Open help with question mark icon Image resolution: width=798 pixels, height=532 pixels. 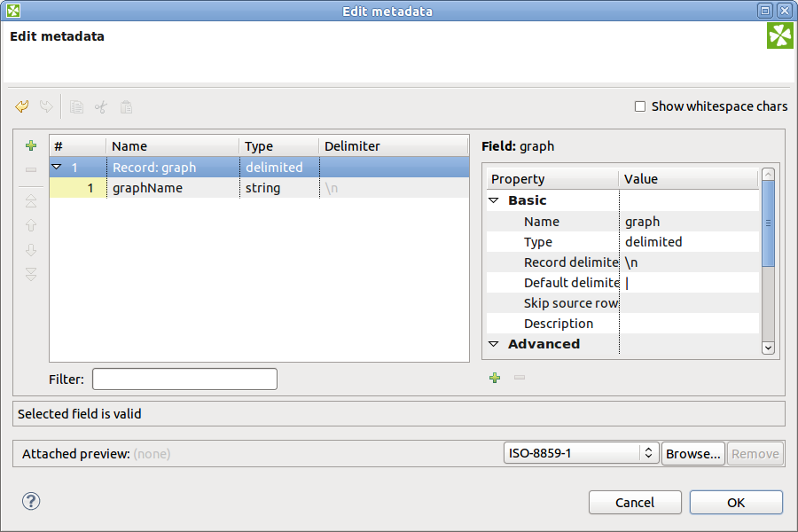click(x=31, y=502)
